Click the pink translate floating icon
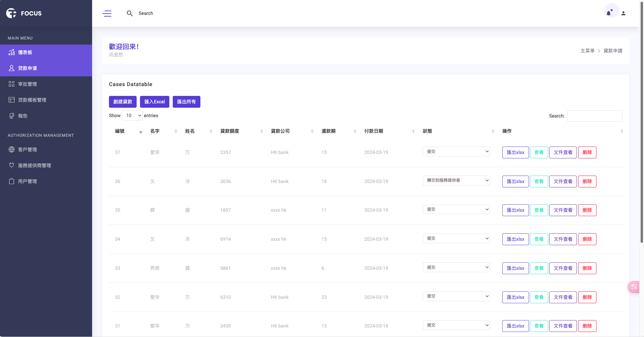The image size is (644, 337). pyautogui.click(x=634, y=287)
